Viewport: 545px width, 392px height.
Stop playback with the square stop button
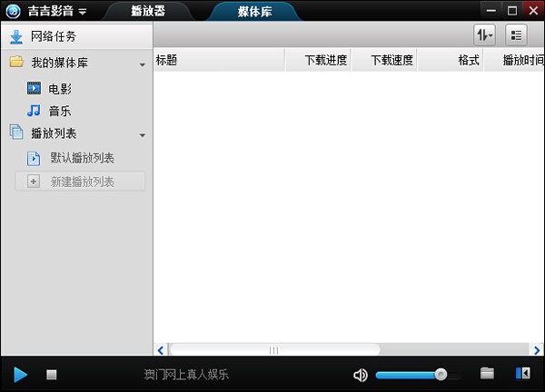point(52,374)
